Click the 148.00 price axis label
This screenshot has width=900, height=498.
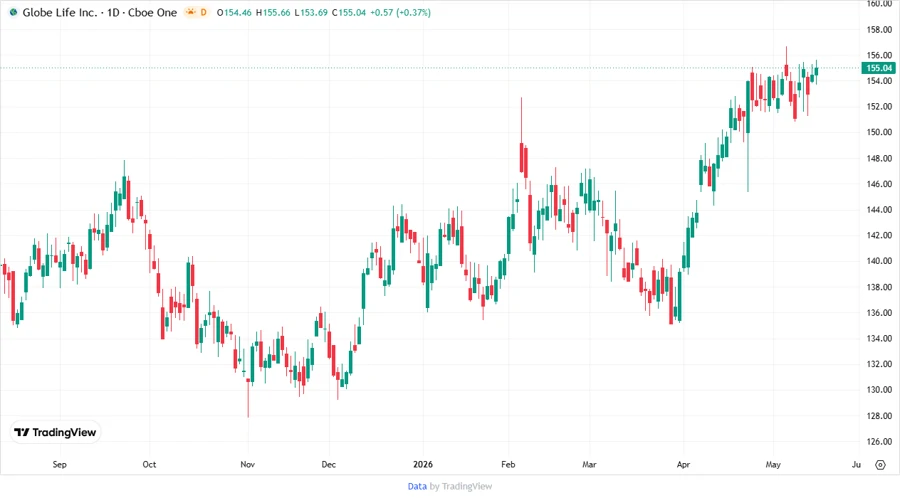click(879, 158)
